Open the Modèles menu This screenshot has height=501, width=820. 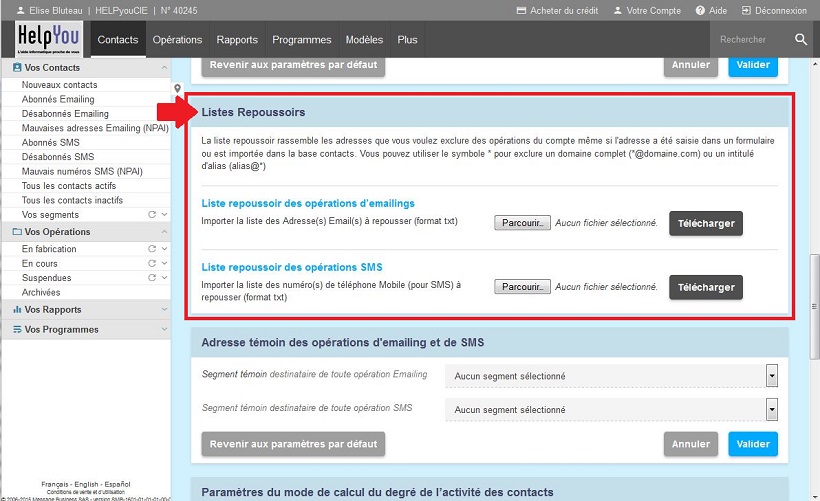364,40
